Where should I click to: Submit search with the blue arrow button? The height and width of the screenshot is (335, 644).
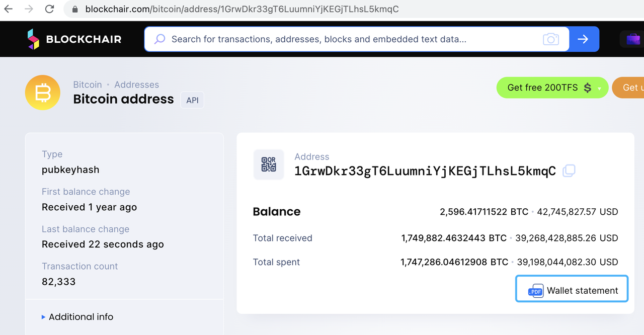584,39
